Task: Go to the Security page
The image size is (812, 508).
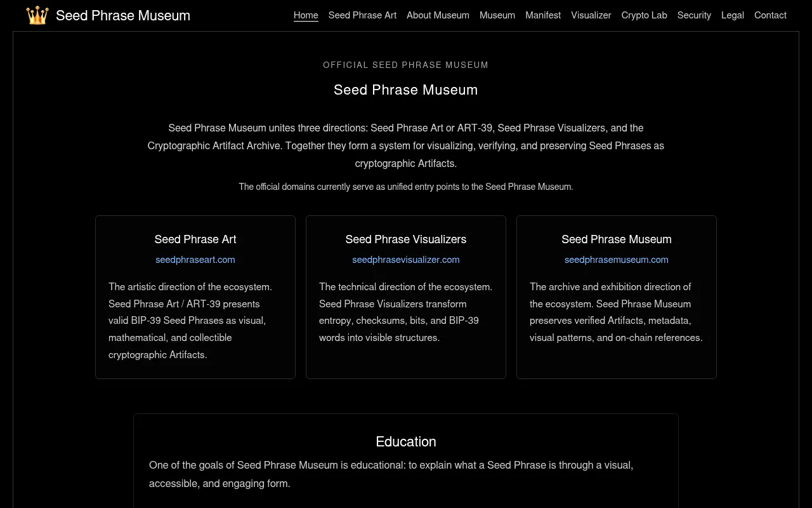Action: (694, 15)
